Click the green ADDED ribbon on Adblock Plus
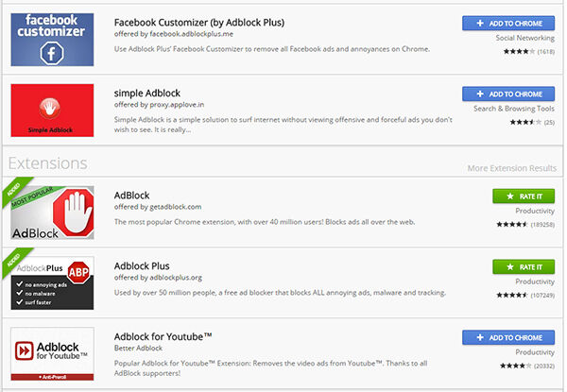This screenshot has height=392, width=567. pyautogui.click(x=15, y=261)
